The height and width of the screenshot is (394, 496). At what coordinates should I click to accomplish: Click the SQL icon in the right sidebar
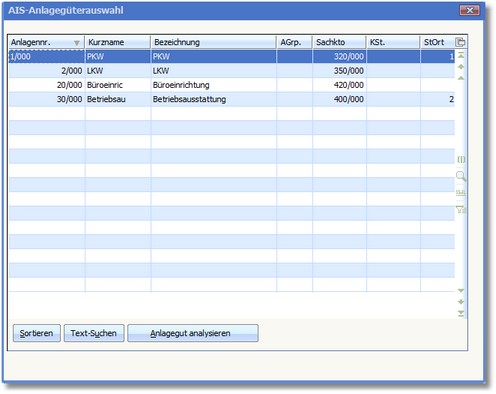(461, 192)
